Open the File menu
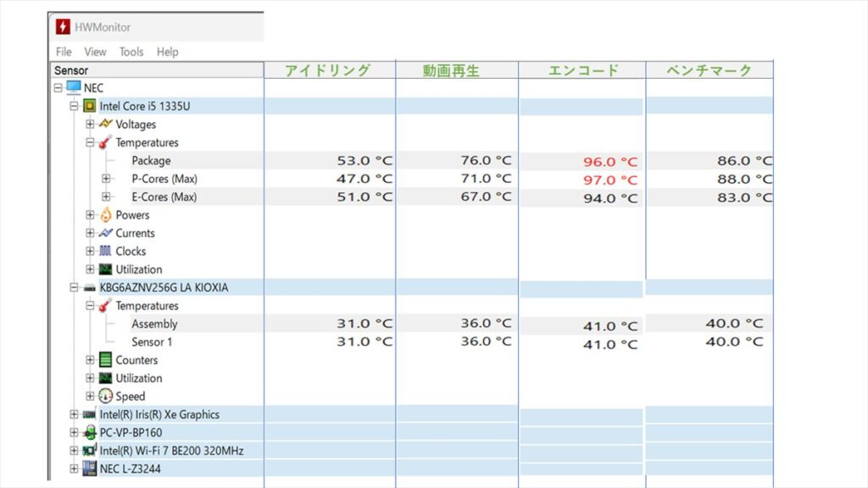Screen dimensions: 868x488 pos(64,52)
